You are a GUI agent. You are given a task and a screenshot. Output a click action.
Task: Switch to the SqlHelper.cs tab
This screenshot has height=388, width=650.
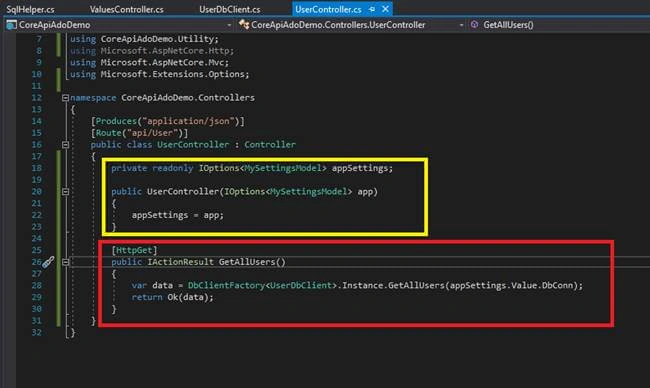[30, 9]
